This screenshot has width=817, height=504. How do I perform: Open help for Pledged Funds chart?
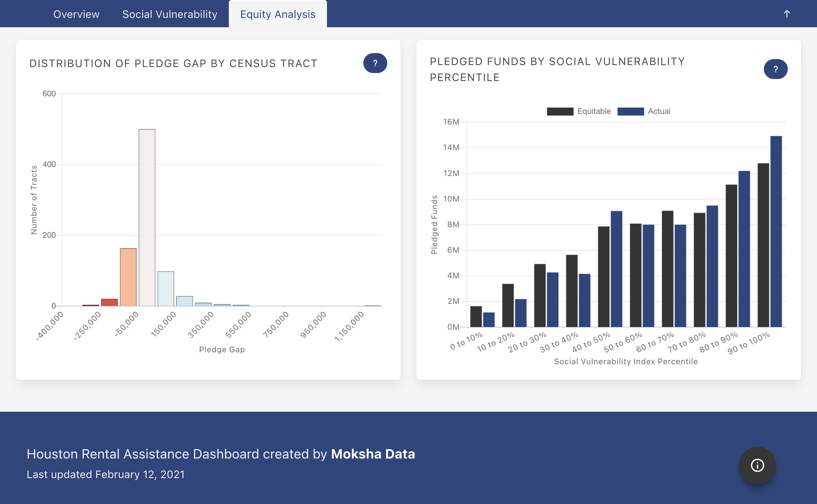[x=775, y=69]
